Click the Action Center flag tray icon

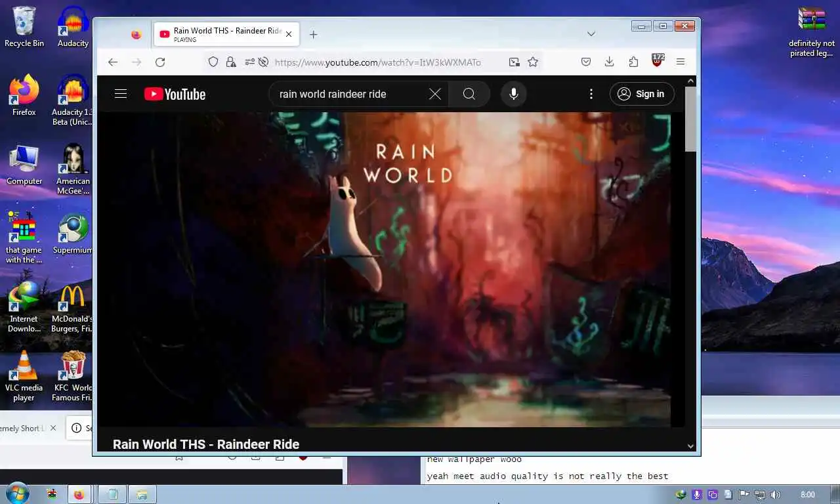744,495
